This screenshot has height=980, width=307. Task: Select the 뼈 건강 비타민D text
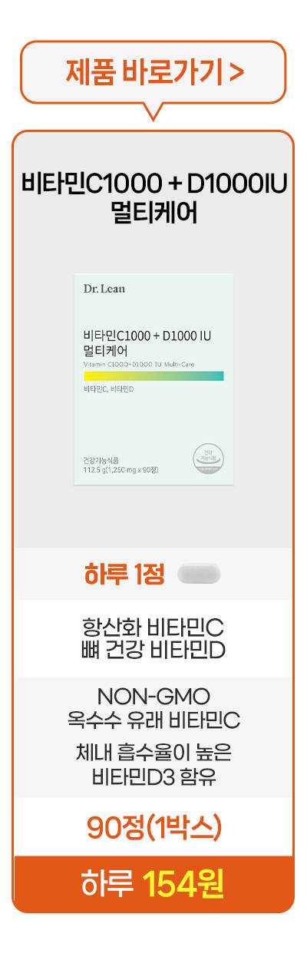pos(153,650)
